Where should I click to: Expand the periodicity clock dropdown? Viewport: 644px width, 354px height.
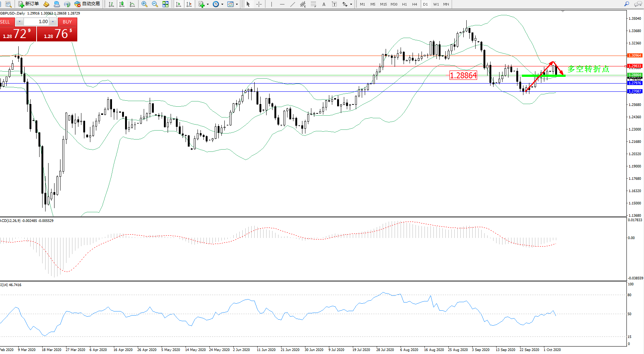222,4
